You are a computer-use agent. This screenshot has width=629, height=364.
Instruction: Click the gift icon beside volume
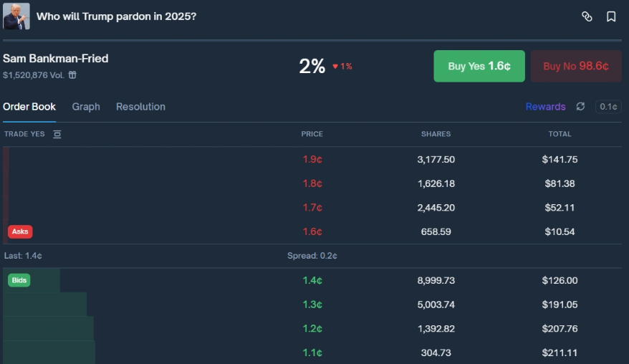pyautogui.click(x=72, y=75)
